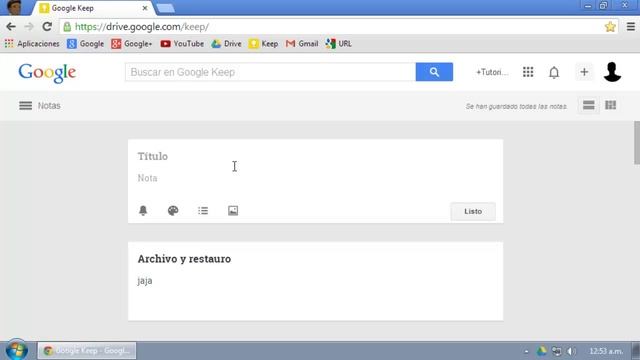This screenshot has width=640, height=360.
Task: Open the Chrome menu
Action: click(631, 27)
